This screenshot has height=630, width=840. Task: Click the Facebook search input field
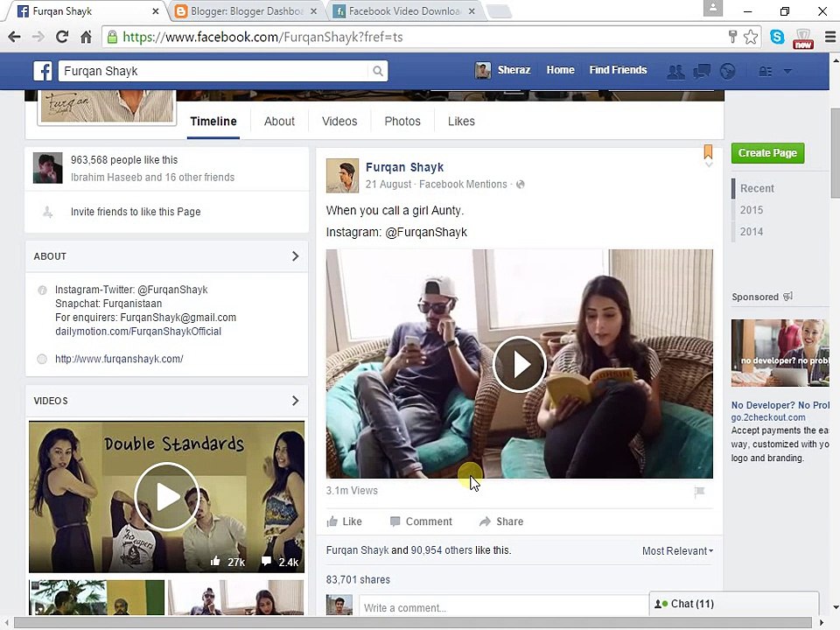[x=213, y=71]
